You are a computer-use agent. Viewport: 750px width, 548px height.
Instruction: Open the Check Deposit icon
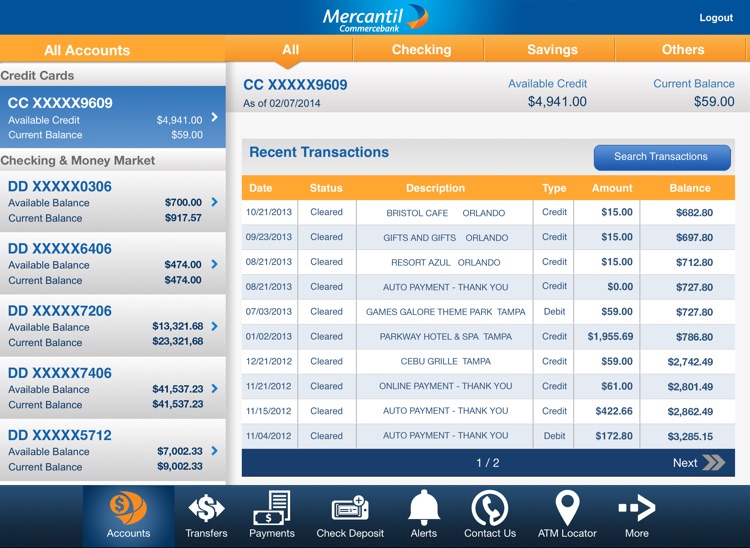350,508
